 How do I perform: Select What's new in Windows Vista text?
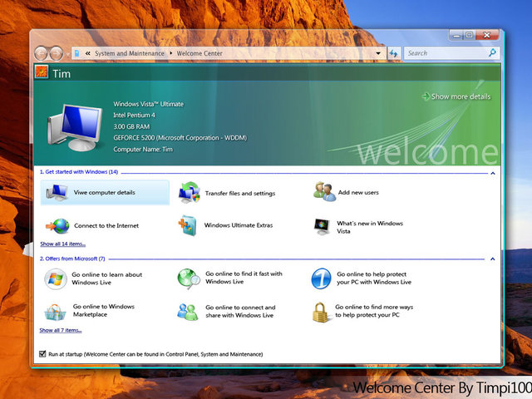[x=370, y=227]
